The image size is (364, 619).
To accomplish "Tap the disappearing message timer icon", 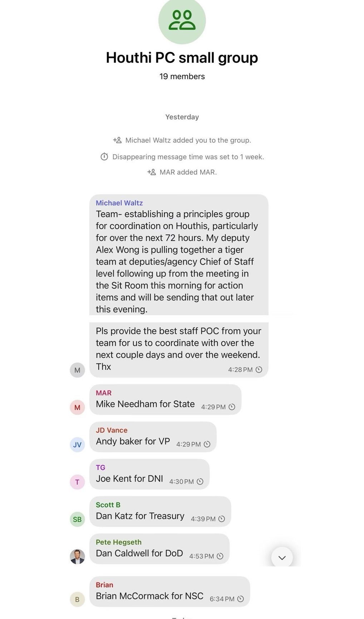I will [104, 157].
